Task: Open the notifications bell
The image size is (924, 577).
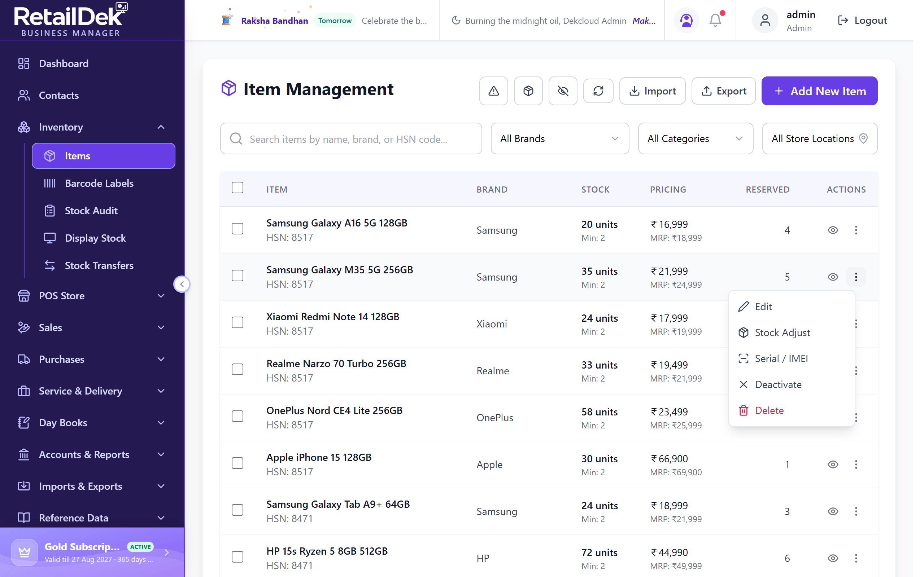Action: (715, 20)
